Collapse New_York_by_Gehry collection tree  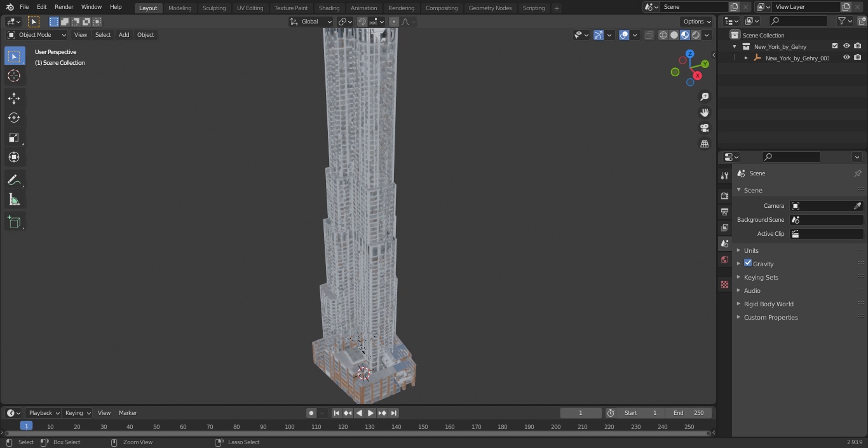pyautogui.click(x=735, y=46)
